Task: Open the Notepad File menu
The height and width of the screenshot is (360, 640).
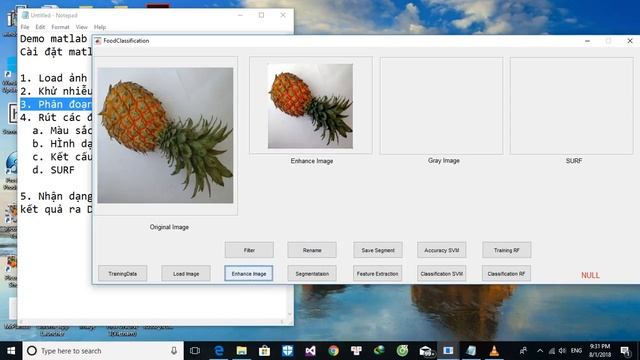Action: [x=25, y=27]
